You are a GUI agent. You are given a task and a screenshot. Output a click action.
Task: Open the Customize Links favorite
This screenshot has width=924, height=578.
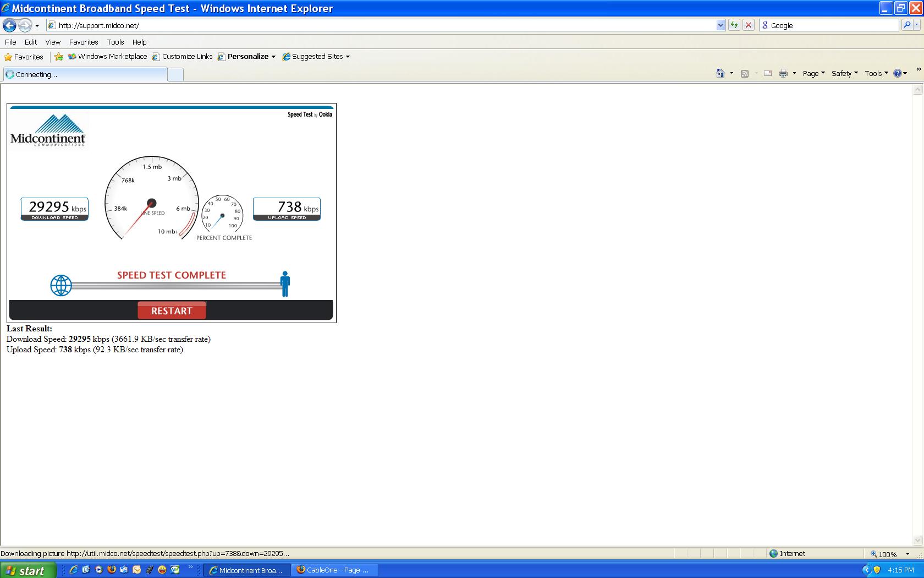tap(183, 57)
